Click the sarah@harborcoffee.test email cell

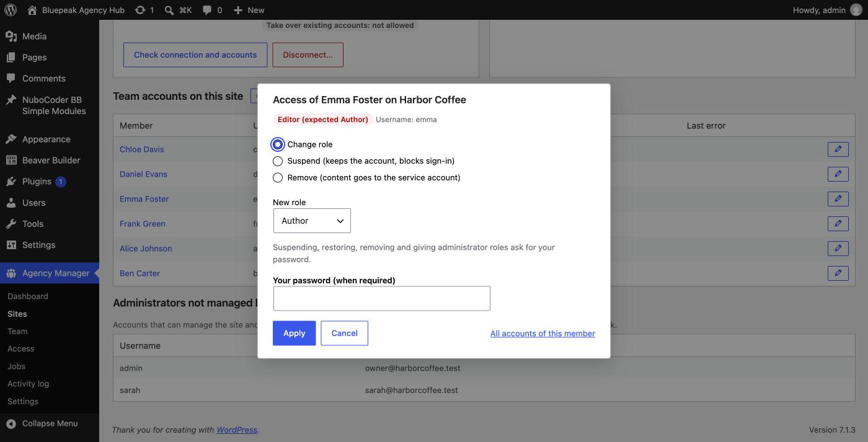[412, 391]
